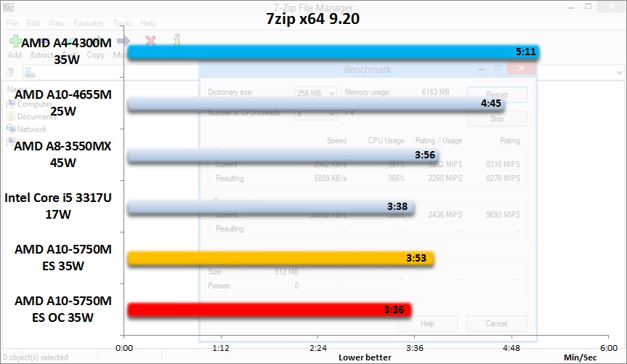Select the AMD A8-3550MX 3:56 bar
Screen dimensions: 627x364
[283, 155]
